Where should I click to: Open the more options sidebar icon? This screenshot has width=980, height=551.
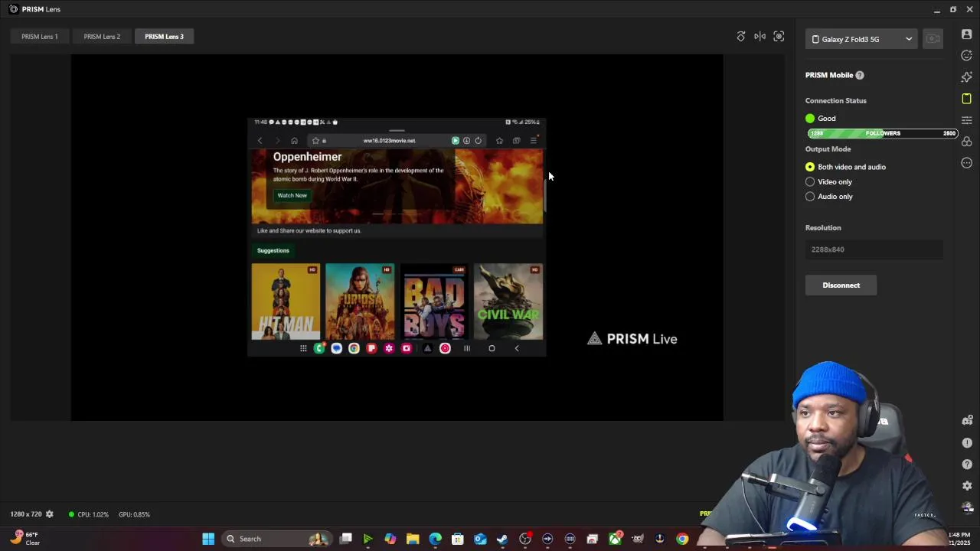pyautogui.click(x=967, y=163)
